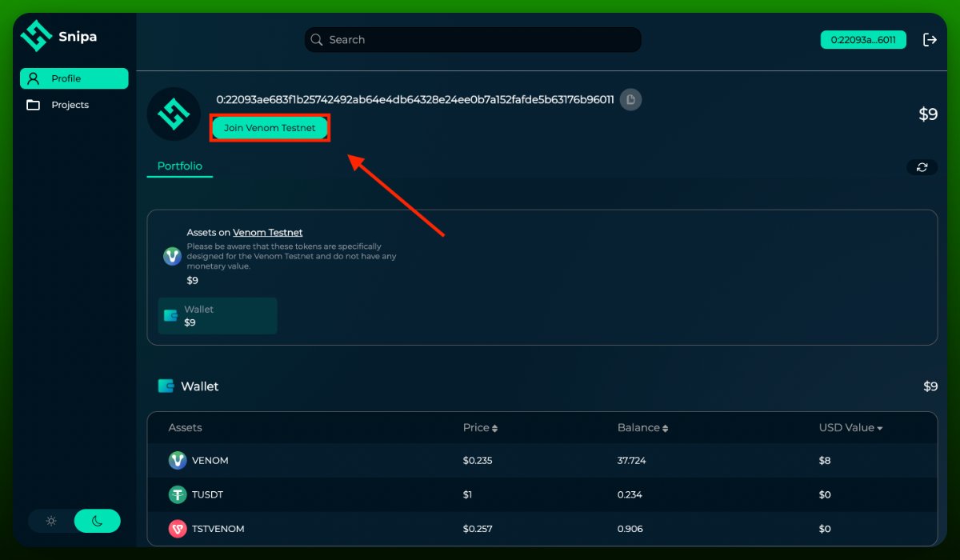Image resolution: width=960 pixels, height=560 pixels.
Task: Click the logout icon
Action: [930, 39]
